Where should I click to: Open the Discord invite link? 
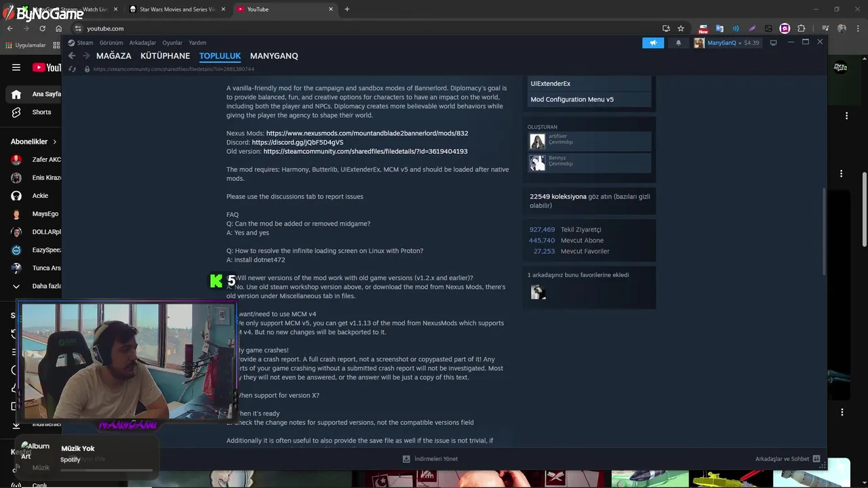(x=298, y=142)
